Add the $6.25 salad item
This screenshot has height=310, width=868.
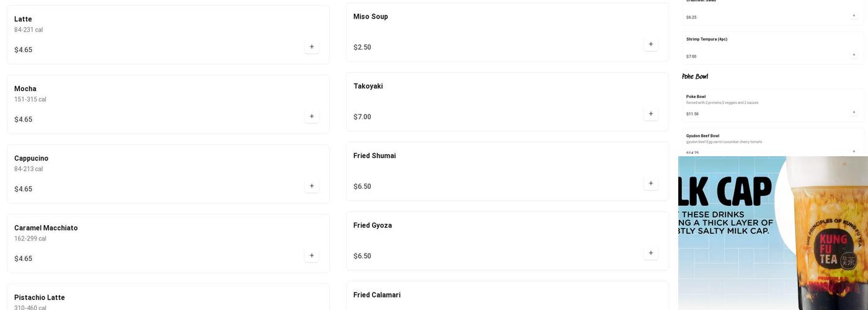pyautogui.click(x=854, y=16)
